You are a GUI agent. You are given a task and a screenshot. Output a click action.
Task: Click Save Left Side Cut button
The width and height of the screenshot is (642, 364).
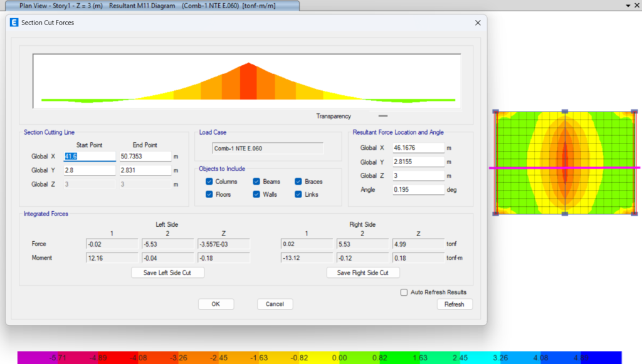click(x=167, y=273)
